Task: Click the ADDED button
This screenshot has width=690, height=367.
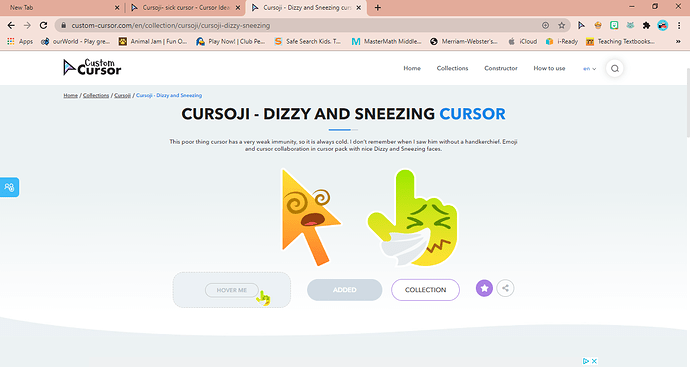Action: (x=345, y=290)
